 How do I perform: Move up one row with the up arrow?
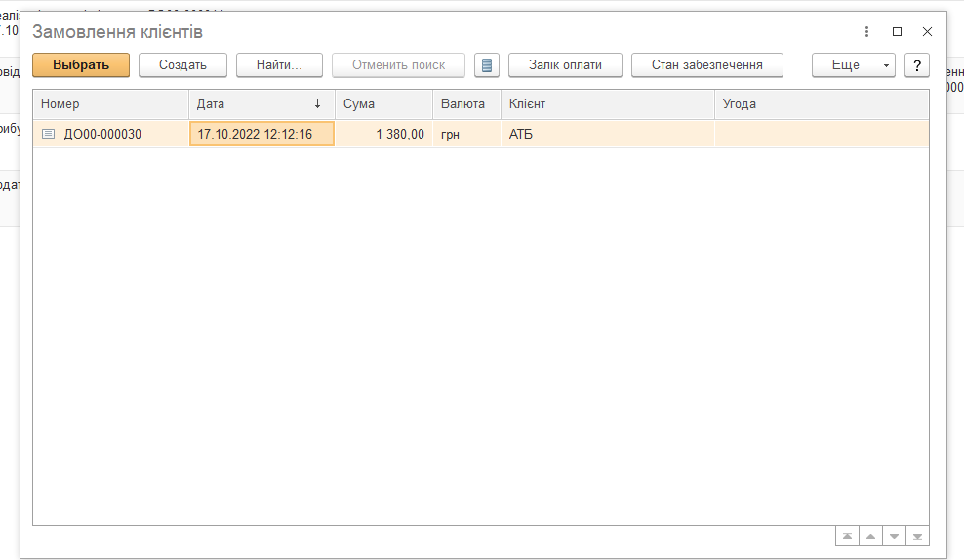click(x=870, y=536)
